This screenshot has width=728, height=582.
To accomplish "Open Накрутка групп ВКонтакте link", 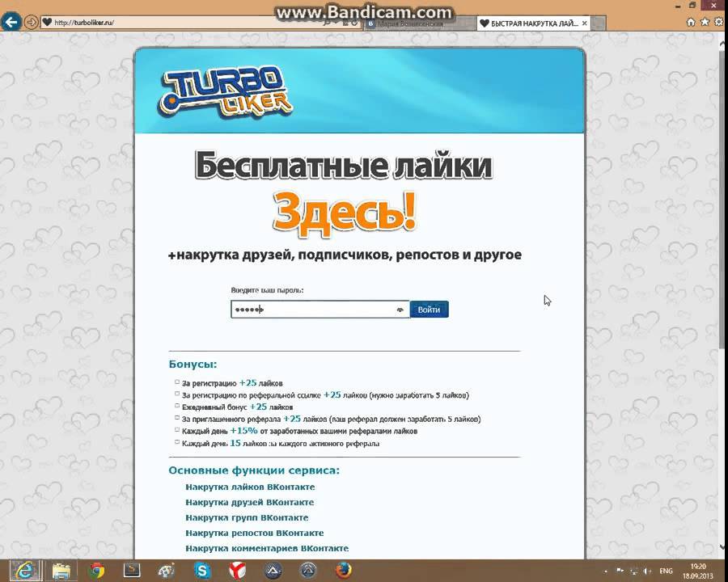I will tap(247, 517).
